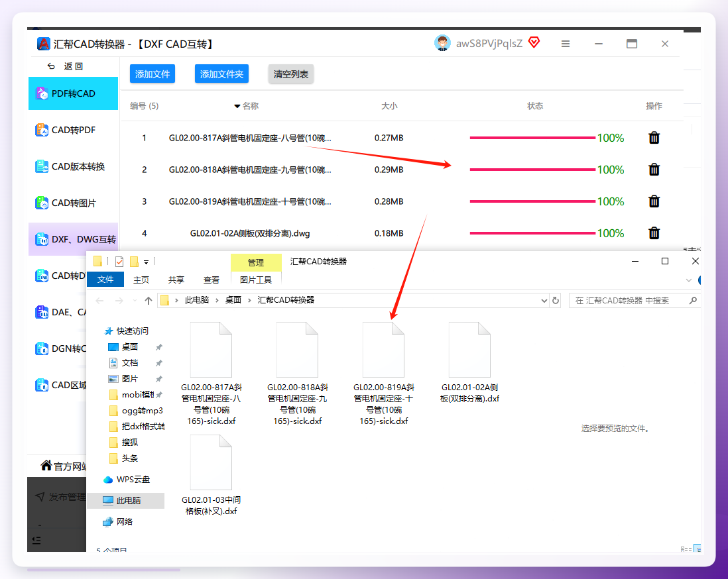Choose CAD转图片 in the sidebar
This screenshot has height=579, width=728.
tap(74, 203)
